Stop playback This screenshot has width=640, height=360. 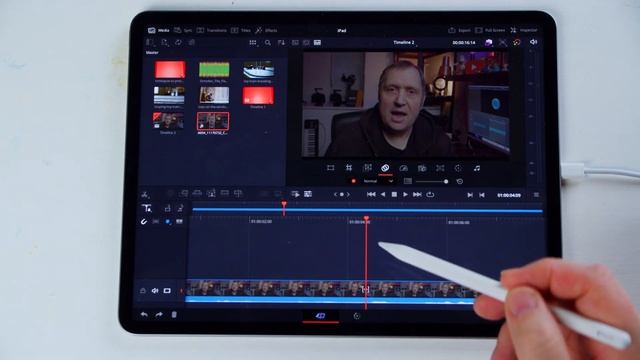(394, 195)
